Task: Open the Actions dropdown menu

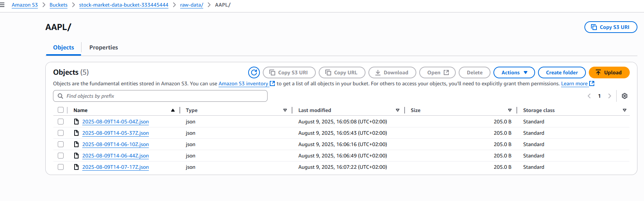Action: point(514,72)
